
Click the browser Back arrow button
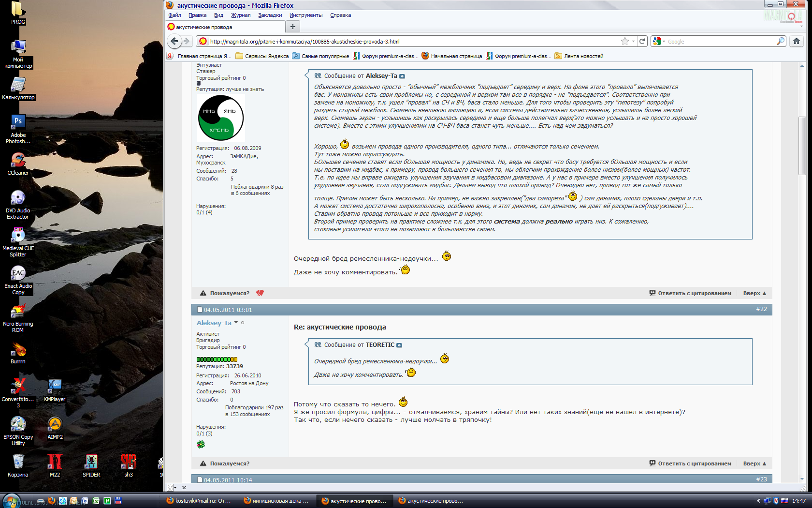pos(174,42)
